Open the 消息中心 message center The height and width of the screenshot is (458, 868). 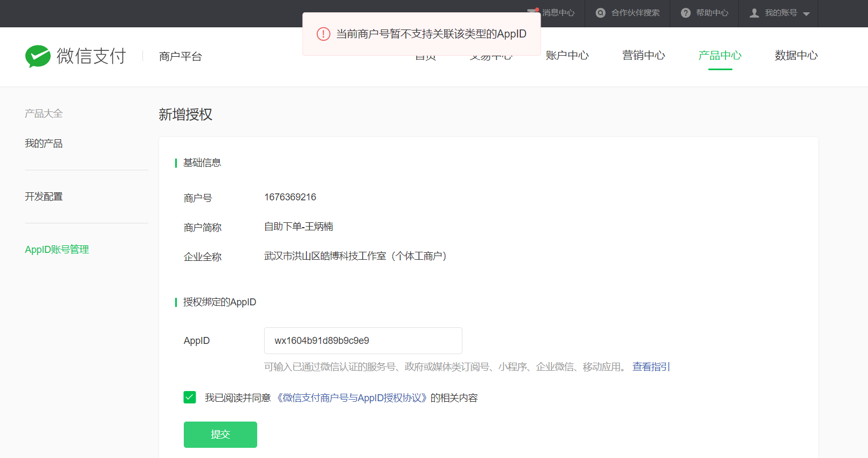[557, 13]
